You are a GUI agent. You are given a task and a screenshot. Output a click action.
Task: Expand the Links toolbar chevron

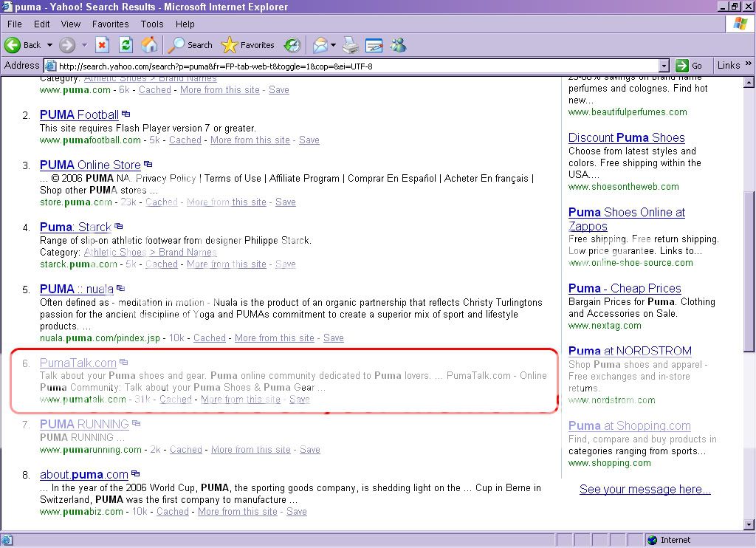[749, 64]
